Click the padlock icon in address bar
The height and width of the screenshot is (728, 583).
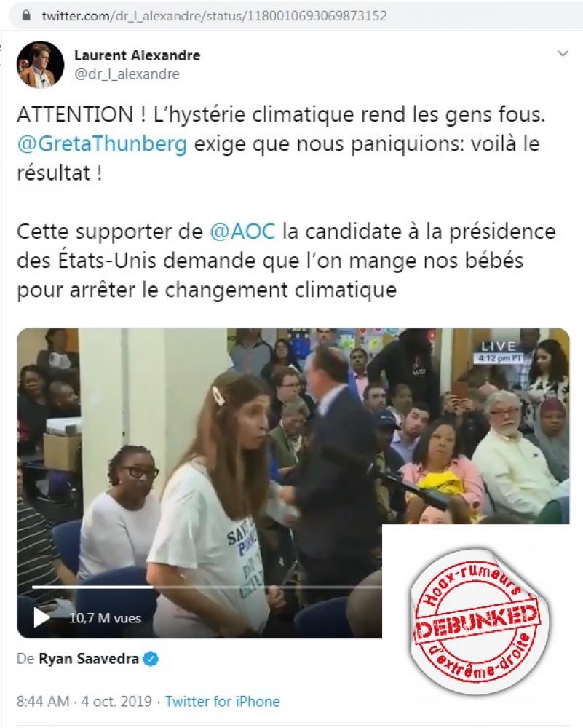[27, 16]
